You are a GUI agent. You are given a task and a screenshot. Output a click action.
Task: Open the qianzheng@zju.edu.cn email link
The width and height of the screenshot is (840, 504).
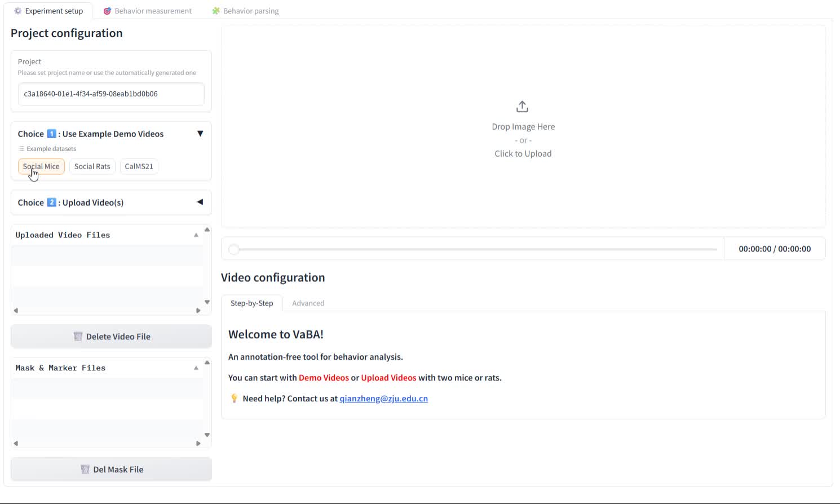[x=383, y=399]
